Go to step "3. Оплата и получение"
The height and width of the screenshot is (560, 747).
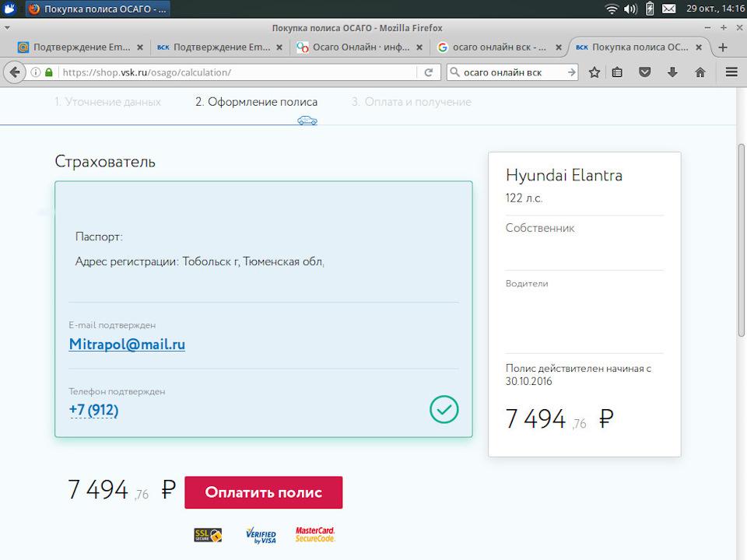[x=412, y=102]
